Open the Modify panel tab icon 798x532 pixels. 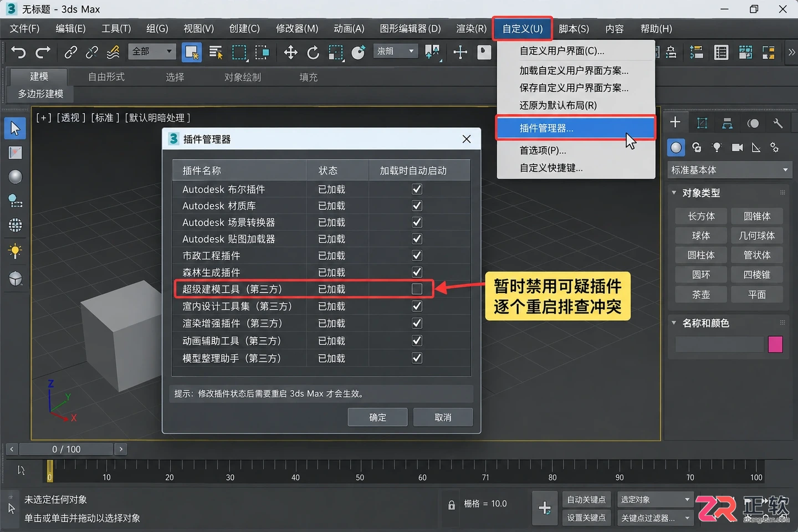tap(702, 123)
